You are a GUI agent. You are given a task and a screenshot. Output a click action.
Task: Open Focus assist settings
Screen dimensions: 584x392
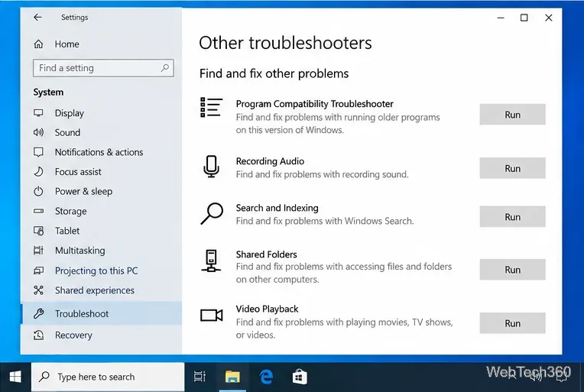pos(78,172)
